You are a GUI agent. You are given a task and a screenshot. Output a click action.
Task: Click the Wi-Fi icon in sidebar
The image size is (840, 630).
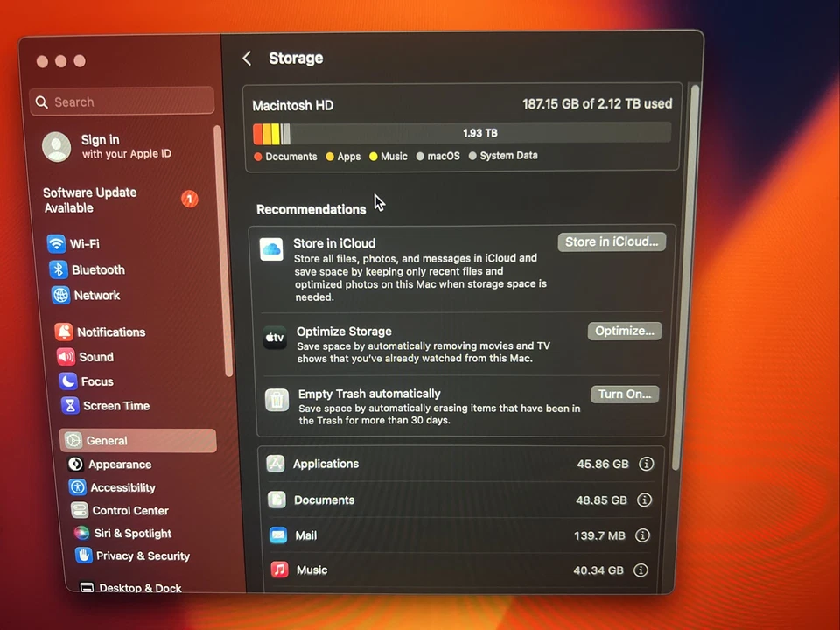pos(56,244)
